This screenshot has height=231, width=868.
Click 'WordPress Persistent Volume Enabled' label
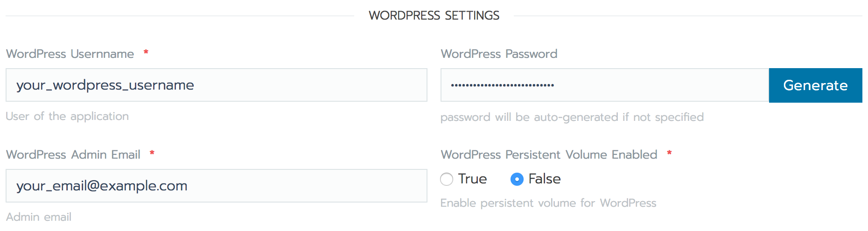(549, 154)
